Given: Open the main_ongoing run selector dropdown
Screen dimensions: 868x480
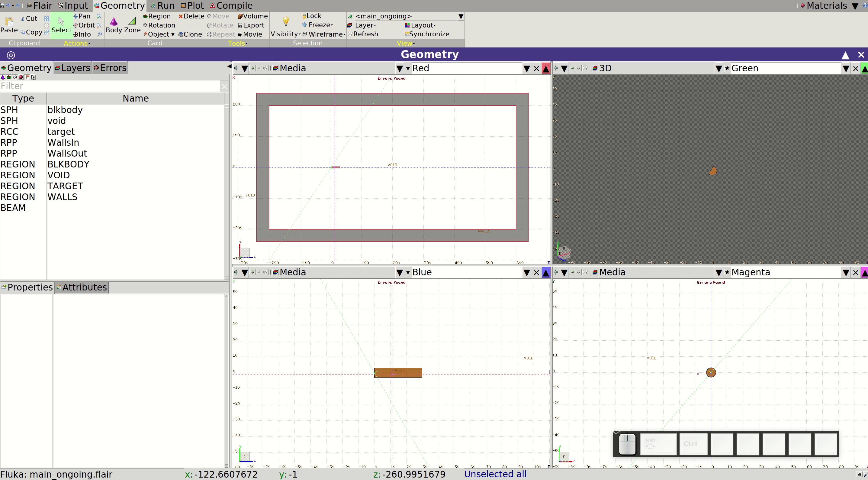Looking at the screenshot, I should 461,16.
